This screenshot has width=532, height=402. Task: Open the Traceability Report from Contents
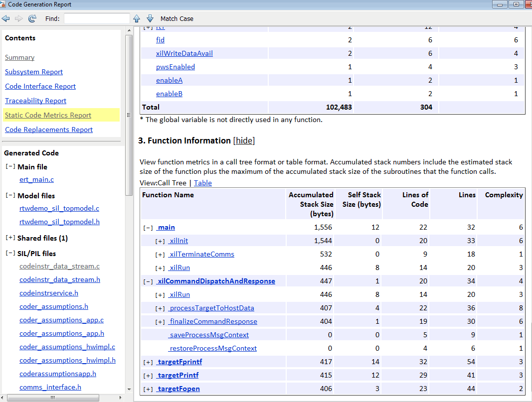click(x=35, y=101)
